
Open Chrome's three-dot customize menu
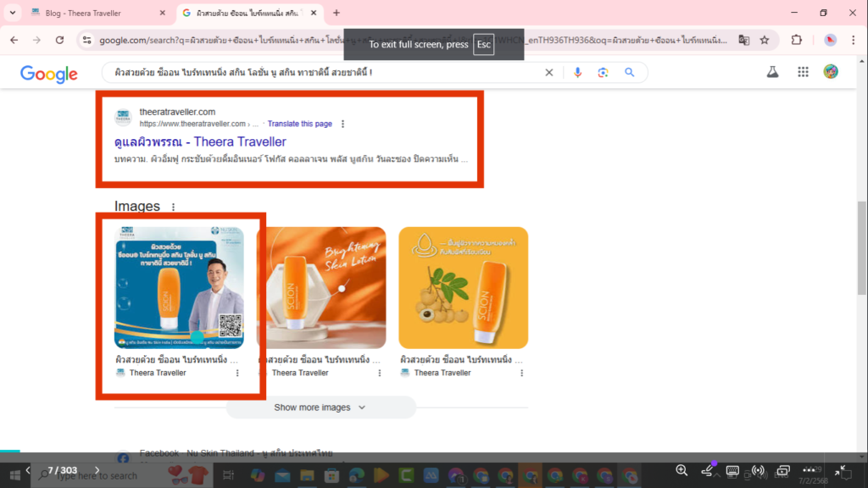point(852,39)
